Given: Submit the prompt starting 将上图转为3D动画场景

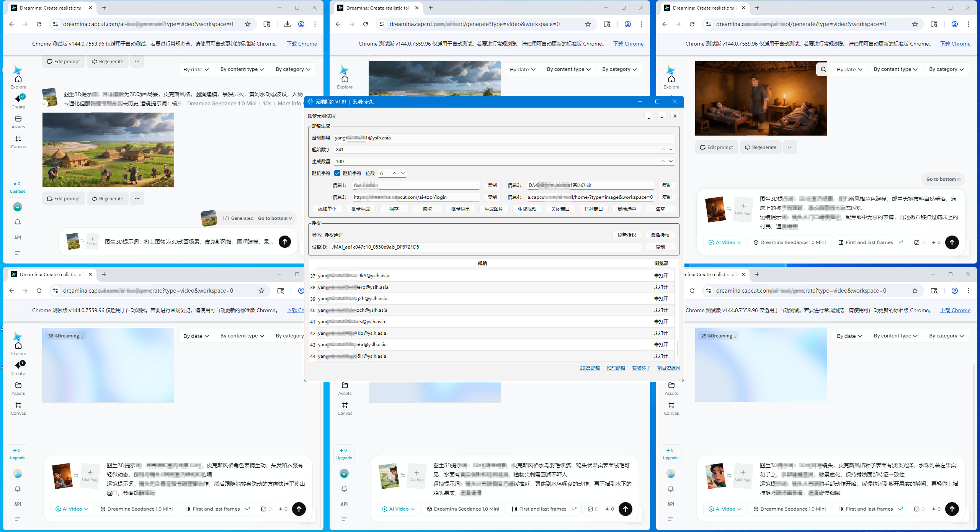Looking at the screenshot, I should tap(284, 242).
